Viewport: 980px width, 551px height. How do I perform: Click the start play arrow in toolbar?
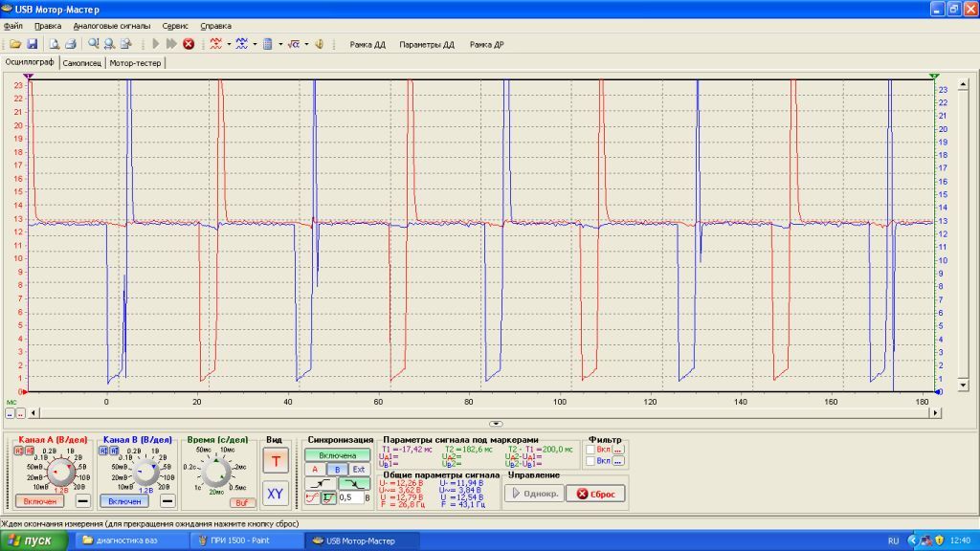click(156, 44)
